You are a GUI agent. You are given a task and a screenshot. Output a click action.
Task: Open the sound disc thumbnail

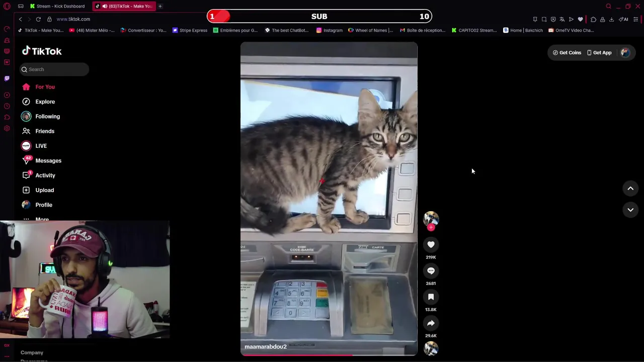(431, 348)
